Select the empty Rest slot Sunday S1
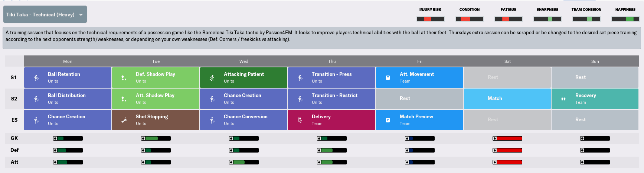Viewport: 644px width, 173px height. point(595,77)
